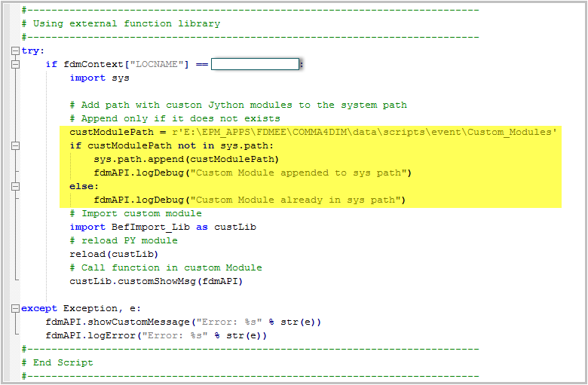The image size is (588, 385).
Task: Click the 'try:' keyword line
Action: pyautogui.click(x=33, y=50)
